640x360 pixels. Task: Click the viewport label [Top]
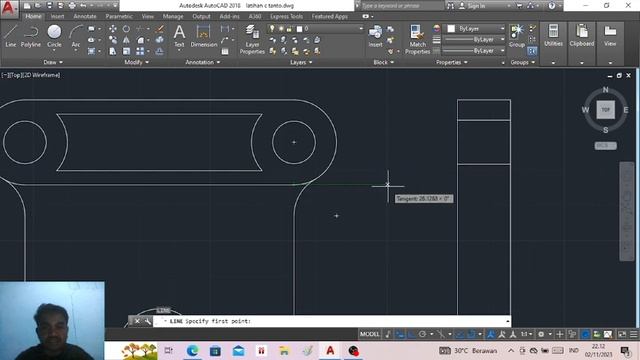click(16, 75)
